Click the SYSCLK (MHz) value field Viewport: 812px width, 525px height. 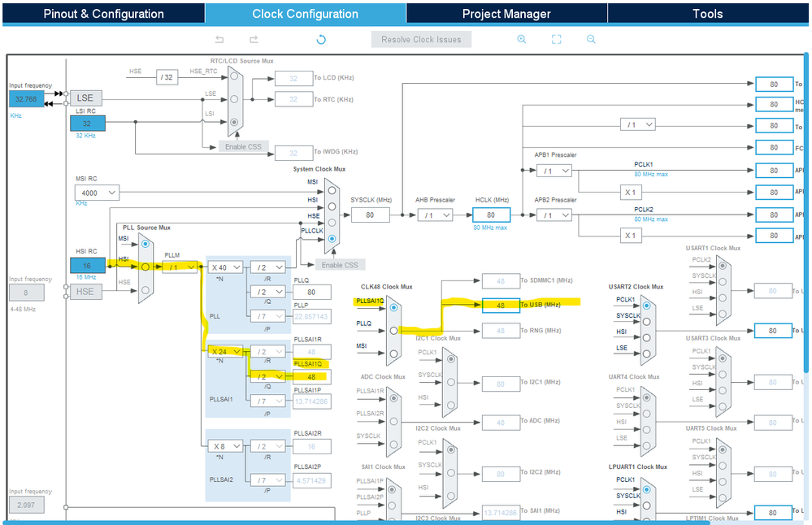coord(371,215)
